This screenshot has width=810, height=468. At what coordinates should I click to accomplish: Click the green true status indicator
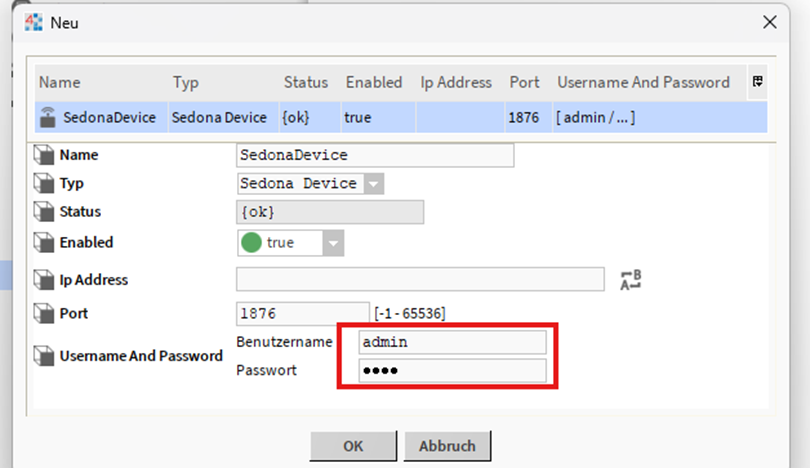tap(252, 243)
